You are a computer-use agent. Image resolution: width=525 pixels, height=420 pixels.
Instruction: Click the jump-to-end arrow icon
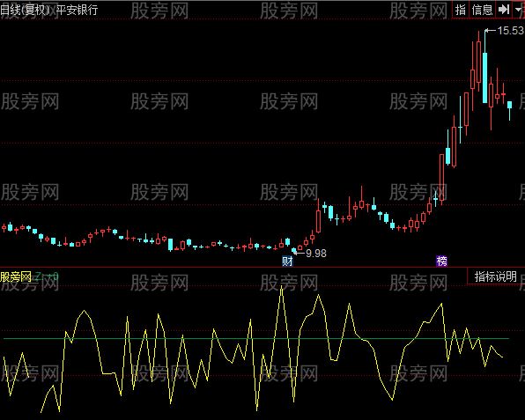(x=504, y=10)
